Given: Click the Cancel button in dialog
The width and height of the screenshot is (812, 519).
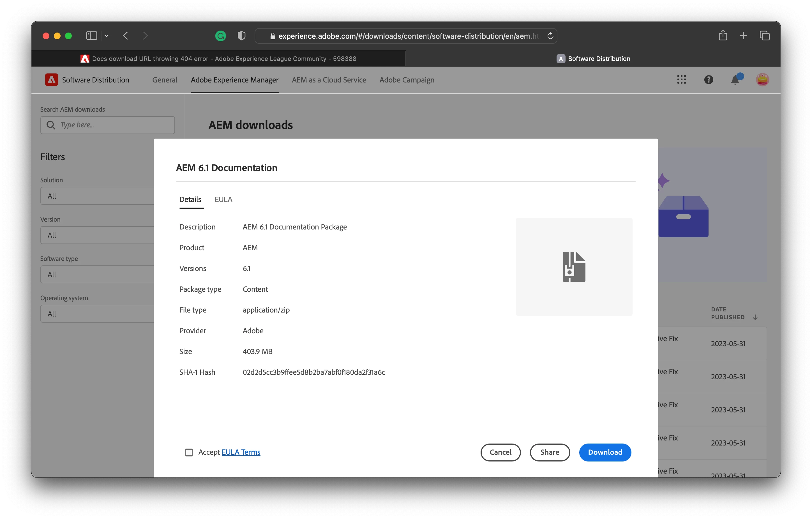Looking at the screenshot, I should 500,452.
